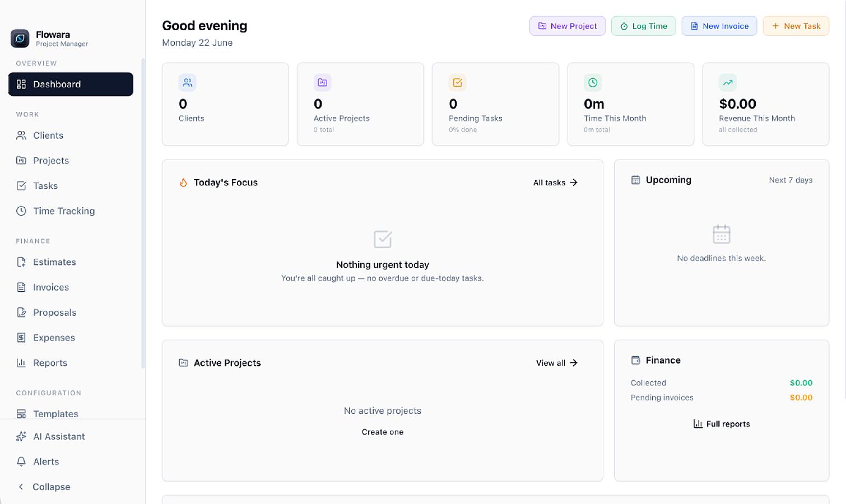Click the Full reports chart icon
This screenshot has width=846, height=504.
tap(698, 424)
